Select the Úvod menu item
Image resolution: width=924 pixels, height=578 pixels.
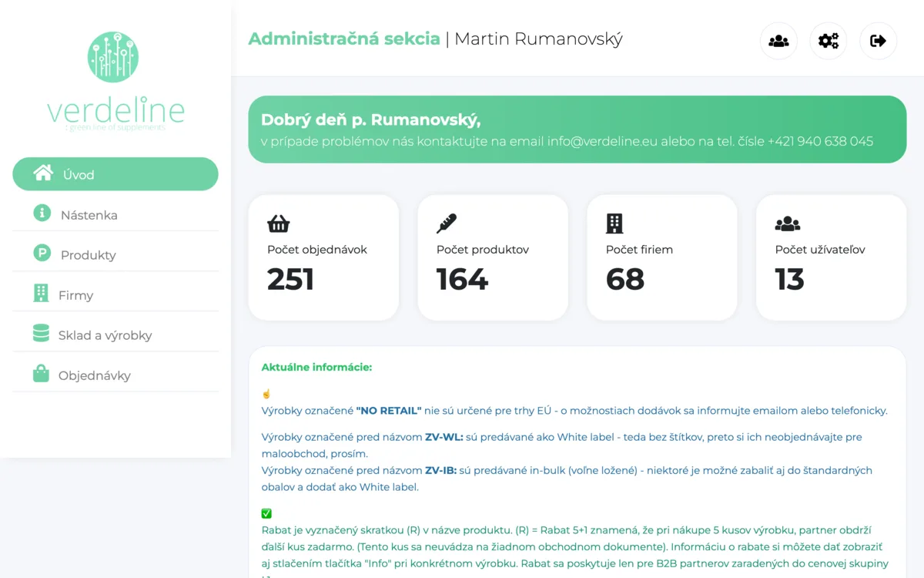click(115, 174)
